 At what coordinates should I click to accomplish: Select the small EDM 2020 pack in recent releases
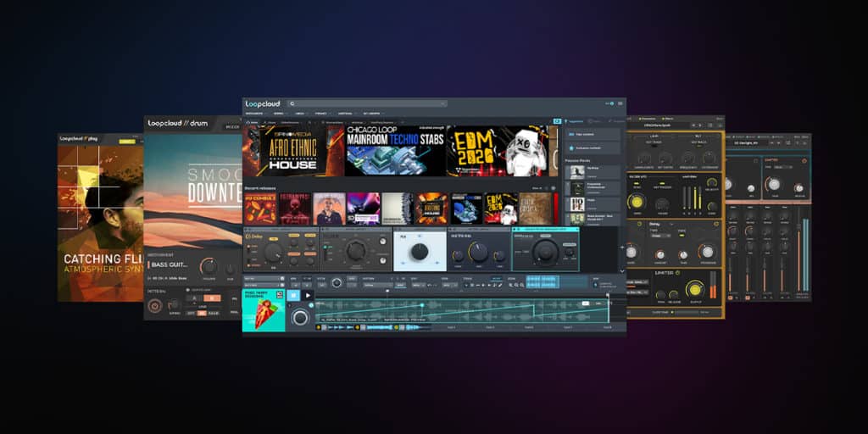500,209
